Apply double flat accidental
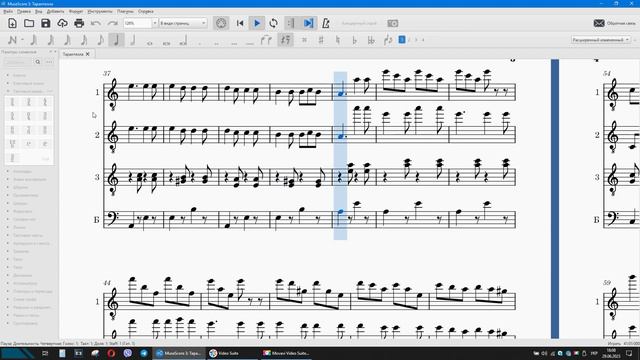 pyautogui.click(x=371, y=40)
